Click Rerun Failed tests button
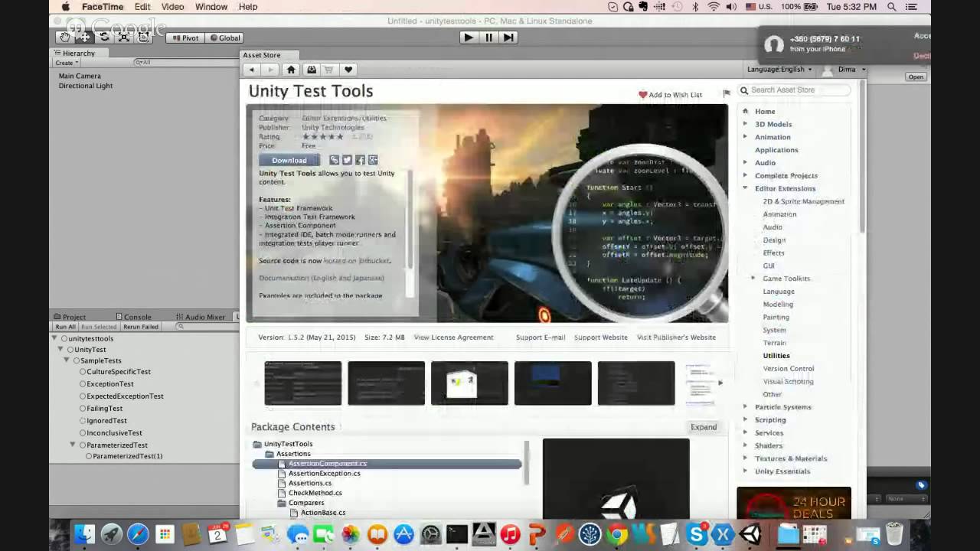Viewport: 980px width, 551px height. click(141, 327)
